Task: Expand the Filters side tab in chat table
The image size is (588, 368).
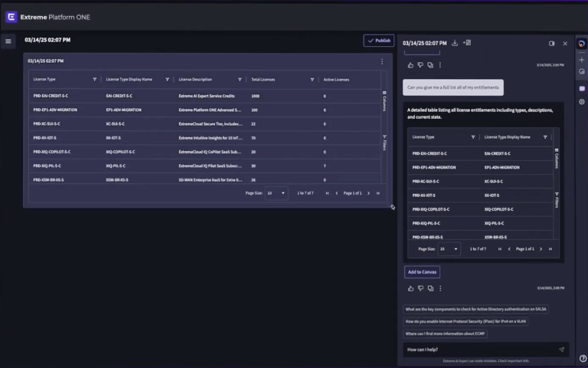Action: click(x=557, y=200)
